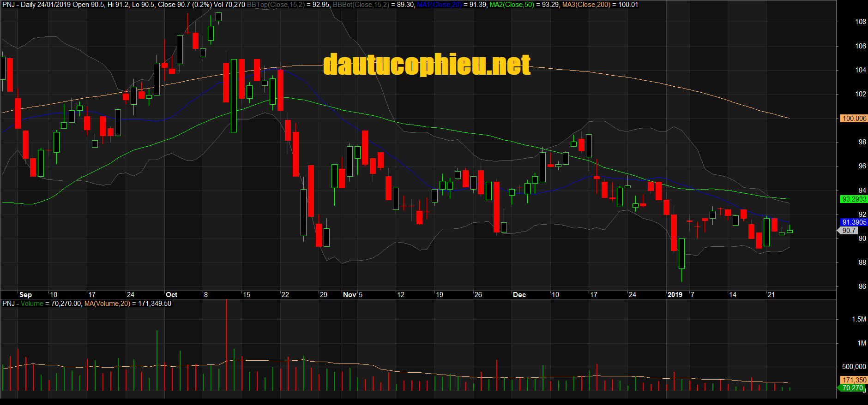Click the orange 100.006 price tag

pos(854,119)
